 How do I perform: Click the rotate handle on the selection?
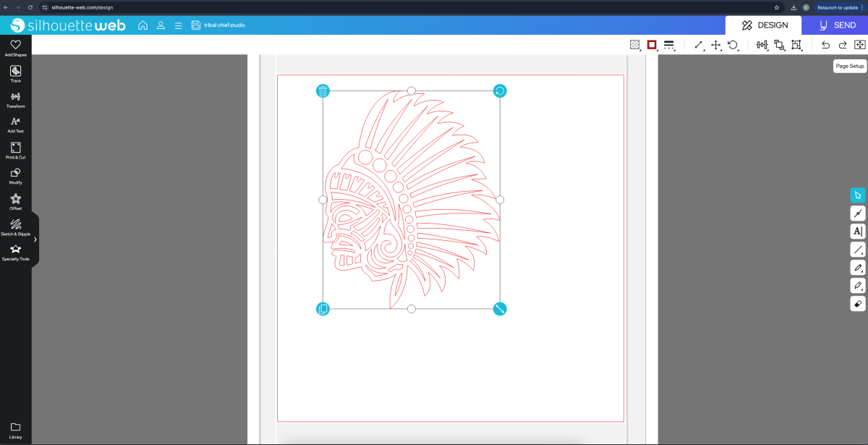[x=500, y=90]
